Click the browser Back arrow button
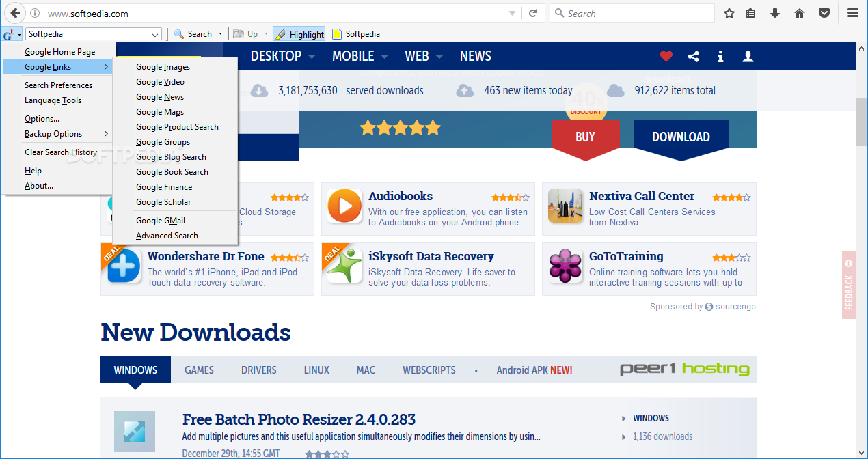This screenshot has height=459, width=868. [x=14, y=13]
